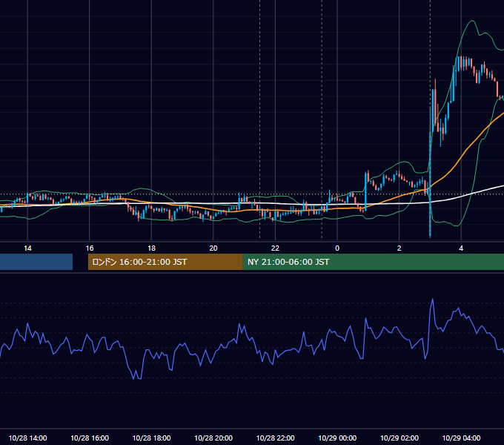Click the 10/29 02:00 date label

click(x=399, y=438)
